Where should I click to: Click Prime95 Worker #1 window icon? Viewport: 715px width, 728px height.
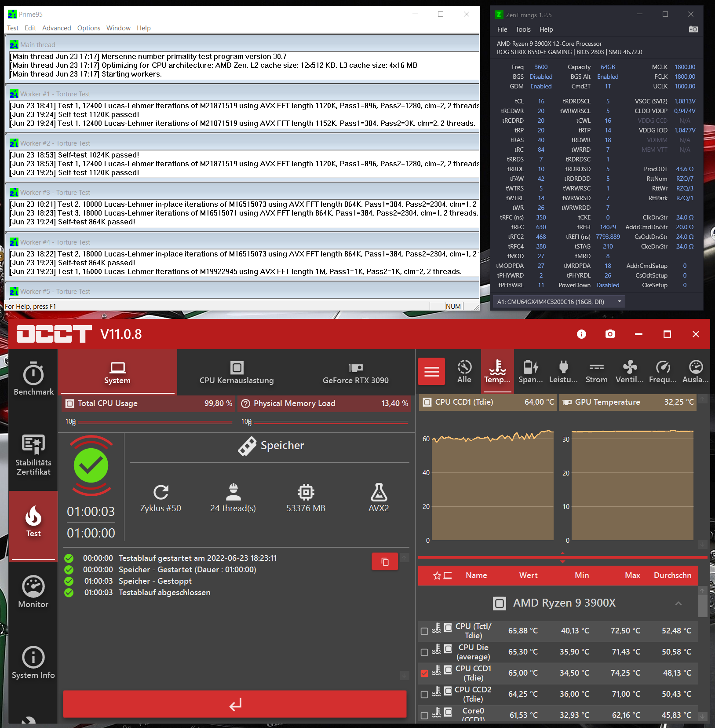tap(14, 94)
